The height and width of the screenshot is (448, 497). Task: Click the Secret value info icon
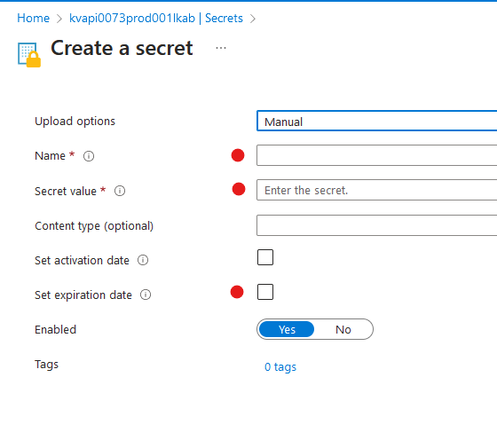tap(120, 191)
